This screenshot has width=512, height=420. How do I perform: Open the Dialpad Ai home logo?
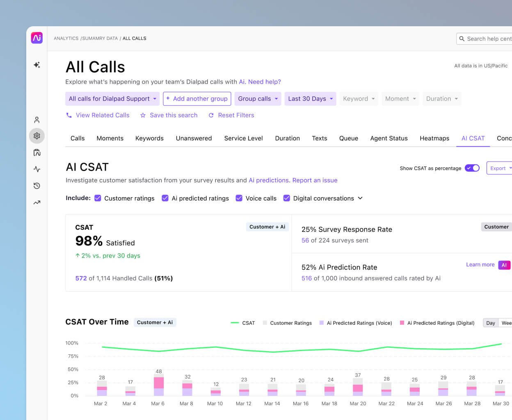37,38
